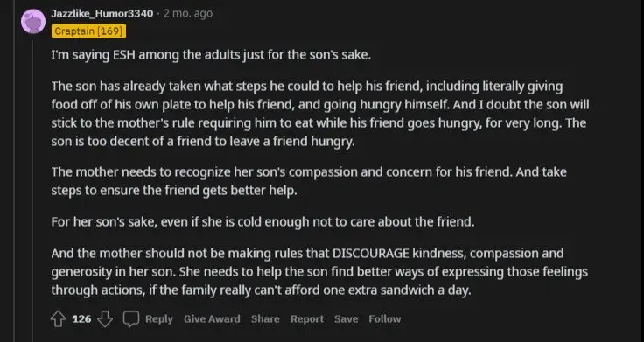
Task: Report this comment
Action: (307, 319)
